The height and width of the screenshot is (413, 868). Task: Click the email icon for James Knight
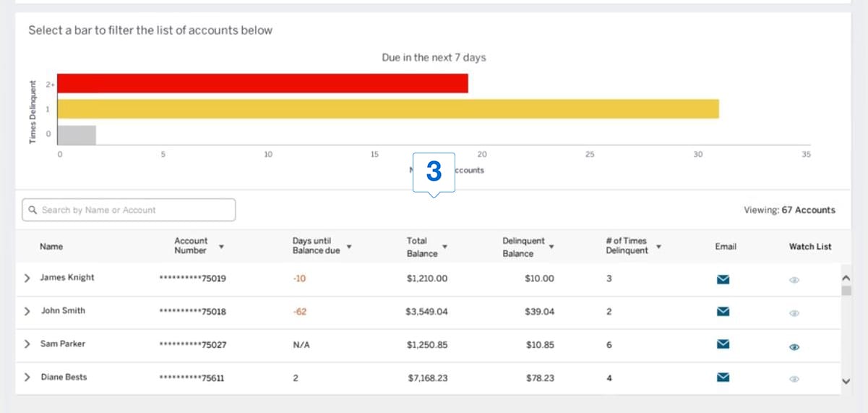(x=723, y=279)
